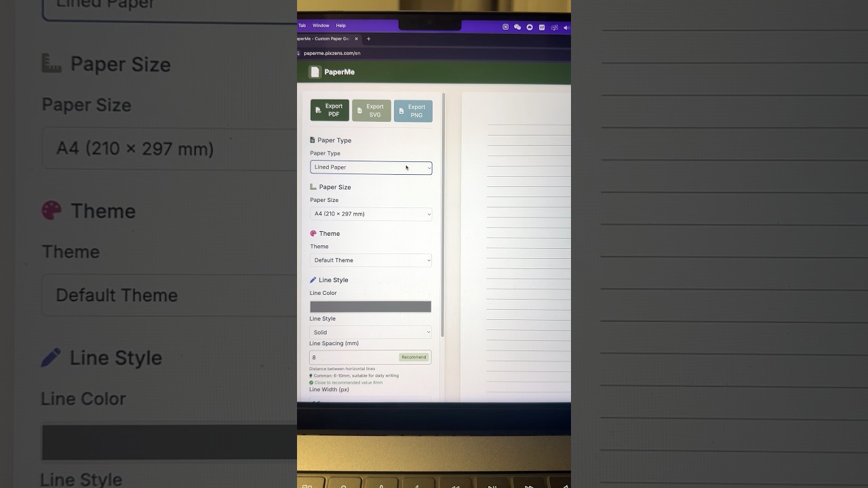Viewport: 868px width, 488px height.
Task: Click the 'Line Spacing (mm)' label
Action: click(334, 344)
